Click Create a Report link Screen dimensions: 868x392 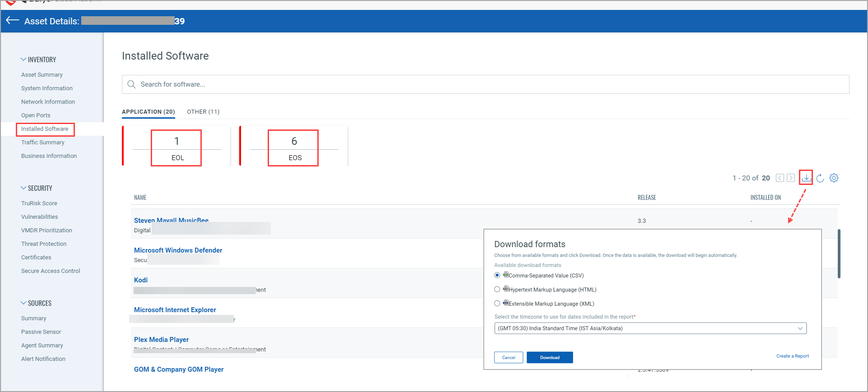(x=793, y=356)
